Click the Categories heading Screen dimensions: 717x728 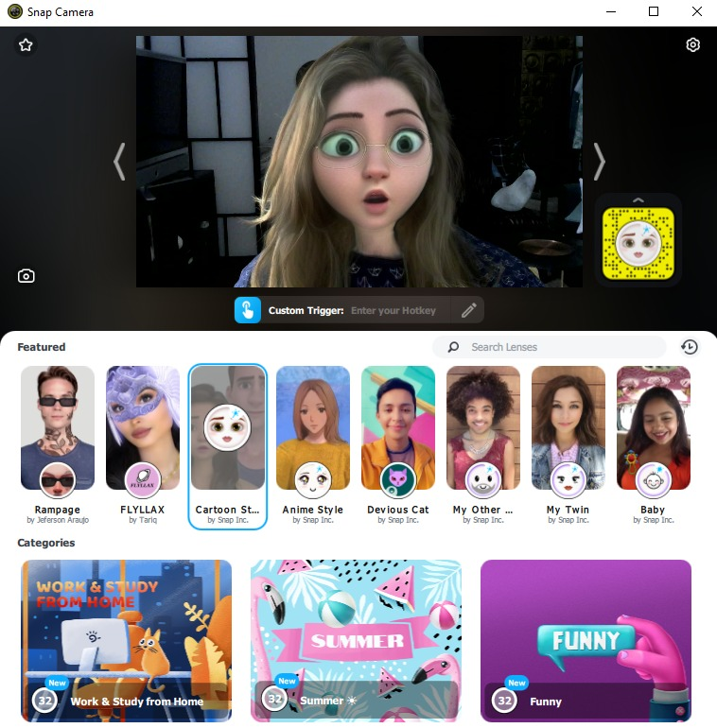tap(46, 543)
